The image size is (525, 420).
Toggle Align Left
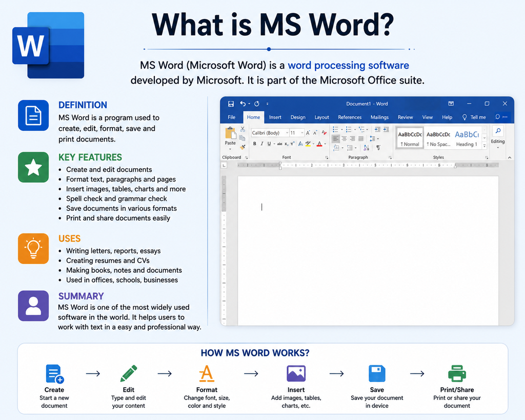tap(336, 138)
